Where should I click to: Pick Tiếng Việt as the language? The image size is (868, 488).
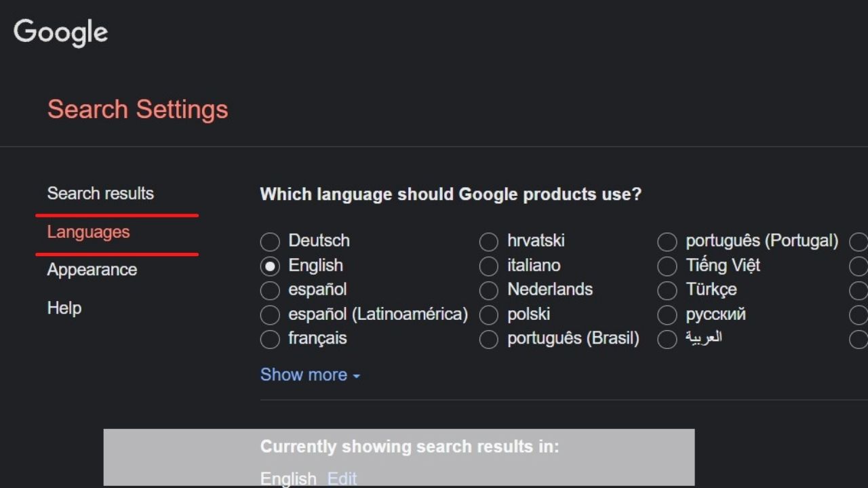(667, 266)
